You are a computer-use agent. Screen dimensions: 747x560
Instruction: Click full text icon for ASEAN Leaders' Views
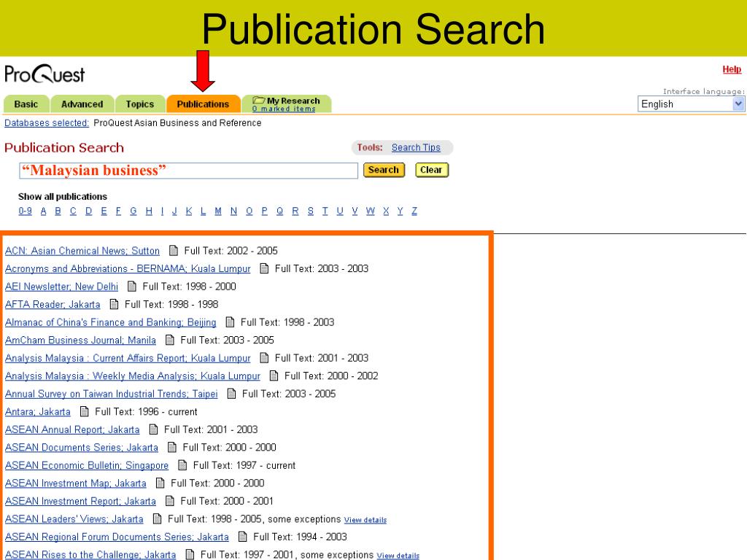point(158,518)
